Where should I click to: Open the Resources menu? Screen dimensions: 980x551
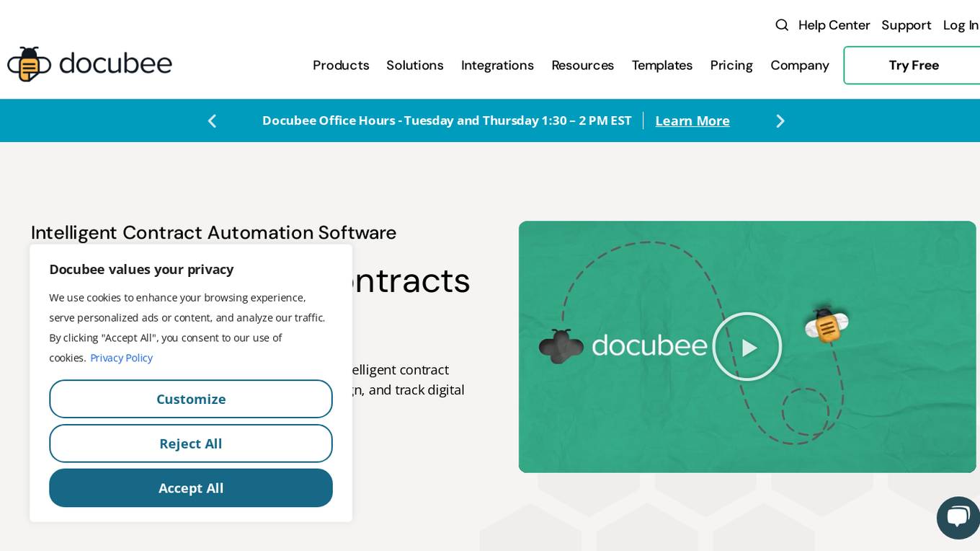(x=583, y=66)
